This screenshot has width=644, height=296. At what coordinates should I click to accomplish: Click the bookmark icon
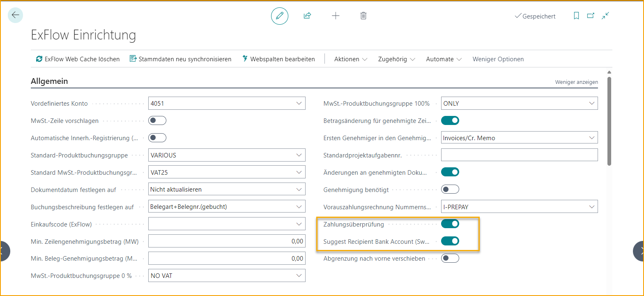pos(576,16)
